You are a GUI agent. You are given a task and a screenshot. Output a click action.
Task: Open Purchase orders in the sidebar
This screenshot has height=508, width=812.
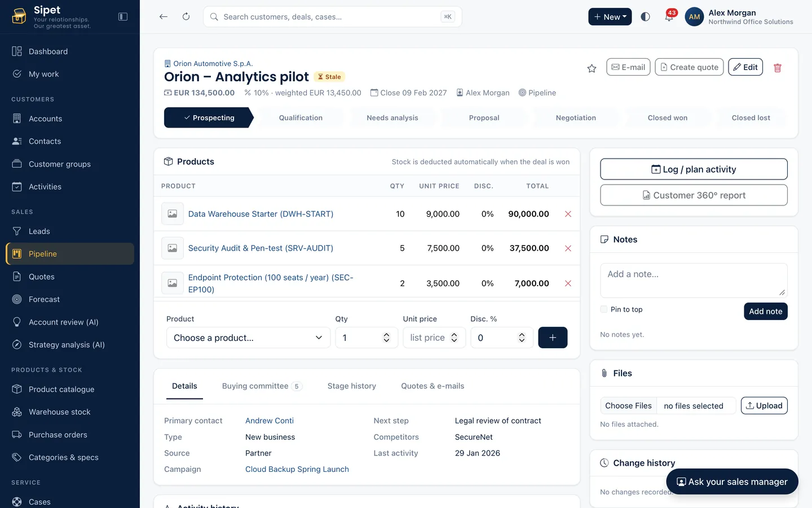tap(70, 435)
